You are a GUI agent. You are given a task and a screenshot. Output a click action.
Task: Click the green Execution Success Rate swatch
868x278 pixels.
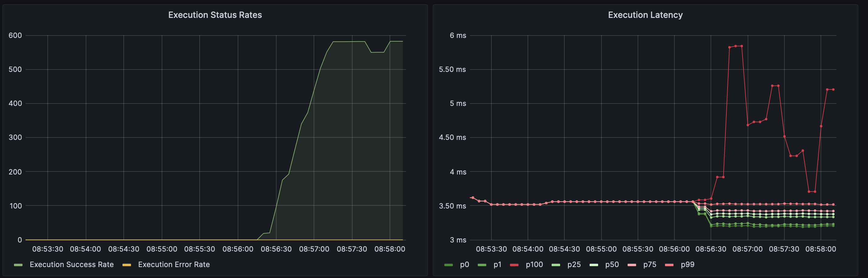tap(18, 265)
